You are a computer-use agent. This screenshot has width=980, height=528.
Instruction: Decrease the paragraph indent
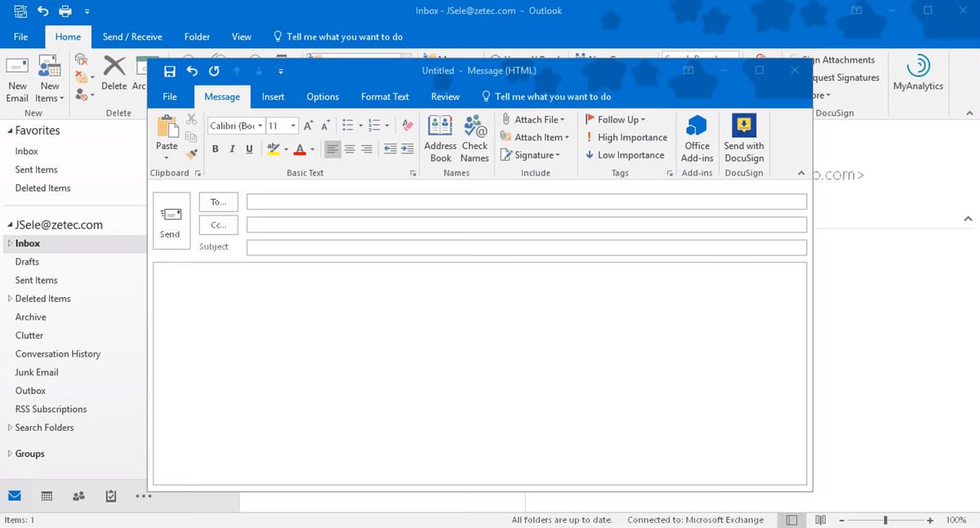point(390,149)
